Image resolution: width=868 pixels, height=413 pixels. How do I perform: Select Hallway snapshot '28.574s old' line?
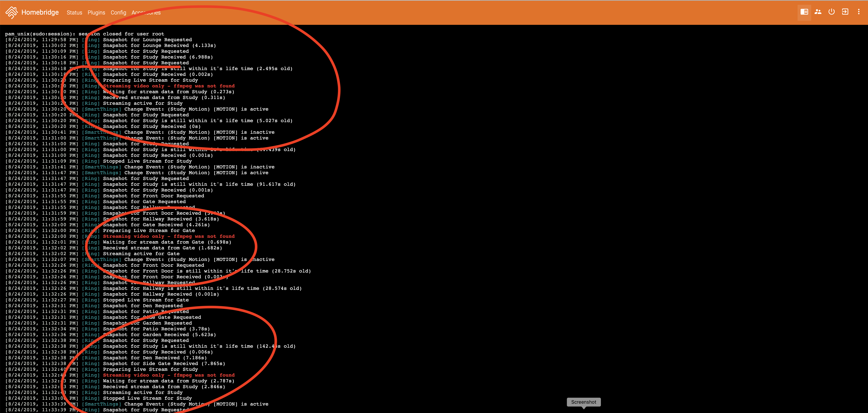click(153, 289)
